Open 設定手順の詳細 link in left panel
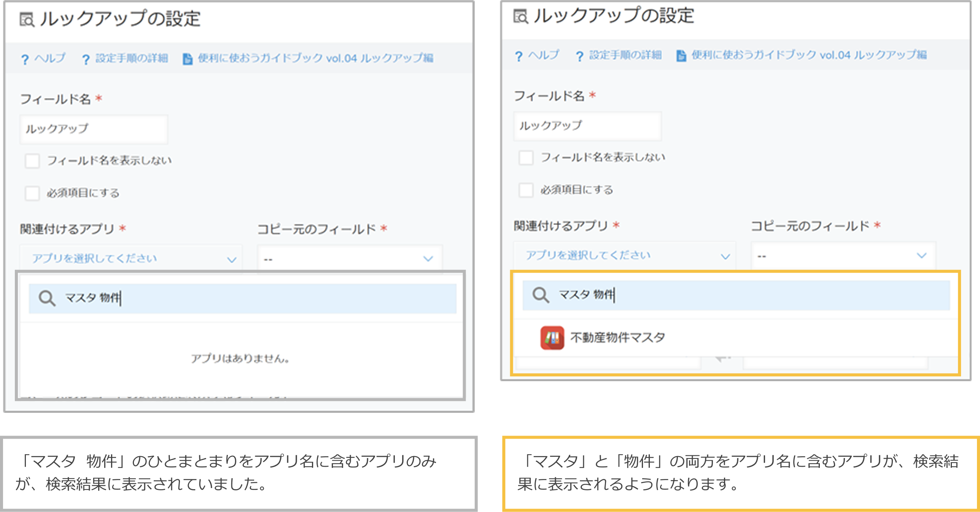 coord(131,58)
